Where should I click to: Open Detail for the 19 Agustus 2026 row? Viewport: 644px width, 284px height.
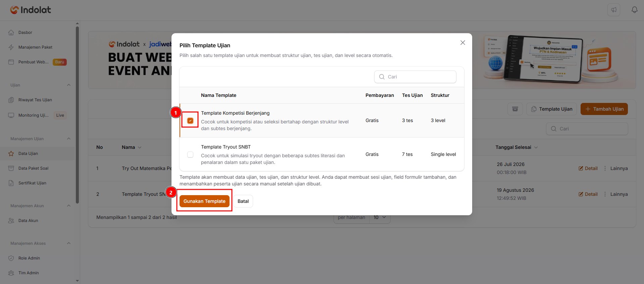click(588, 194)
